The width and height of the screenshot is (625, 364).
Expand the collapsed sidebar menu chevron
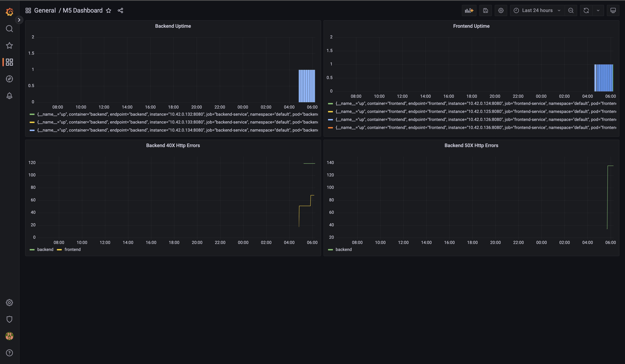[x=19, y=20]
